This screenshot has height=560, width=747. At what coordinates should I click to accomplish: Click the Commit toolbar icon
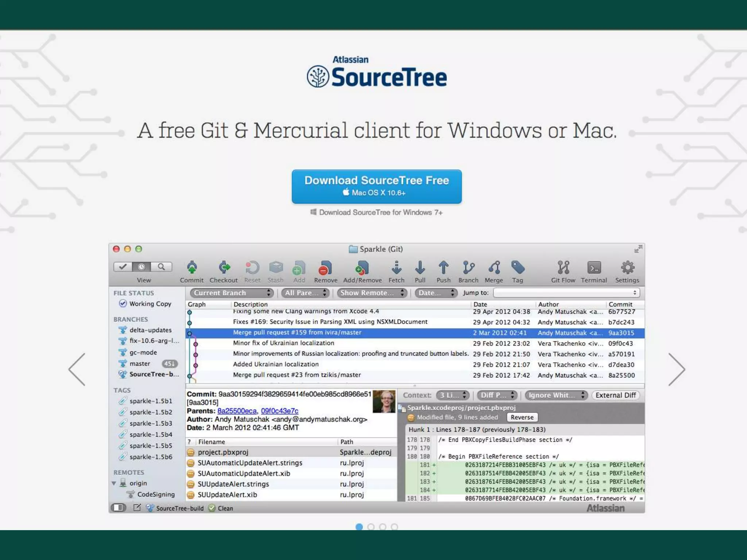point(192,268)
